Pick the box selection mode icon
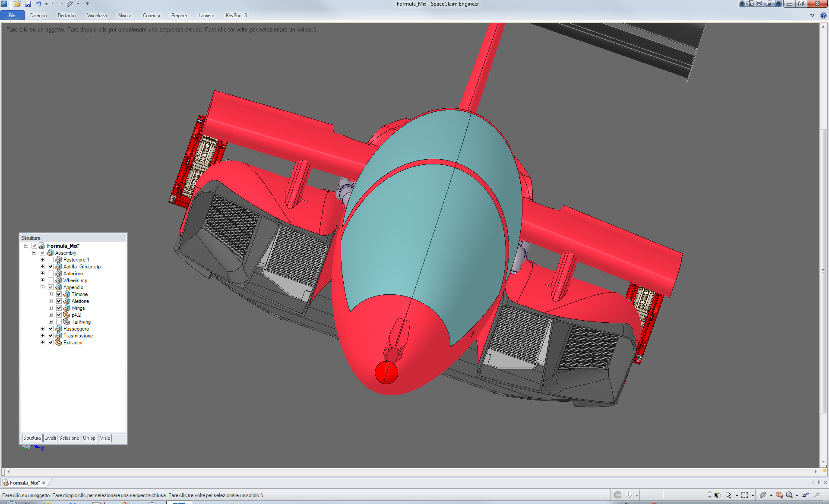This screenshot has height=504, width=829. click(744, 495)
